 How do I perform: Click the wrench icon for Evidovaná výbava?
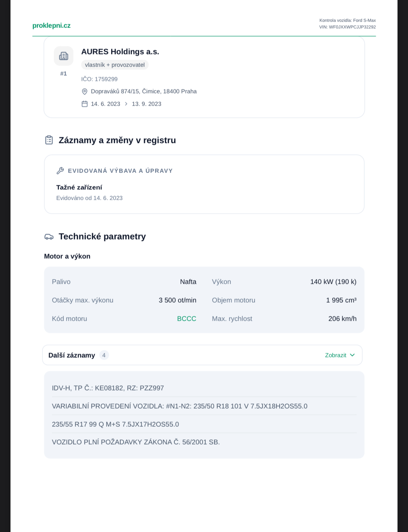[x=60, y=170]
